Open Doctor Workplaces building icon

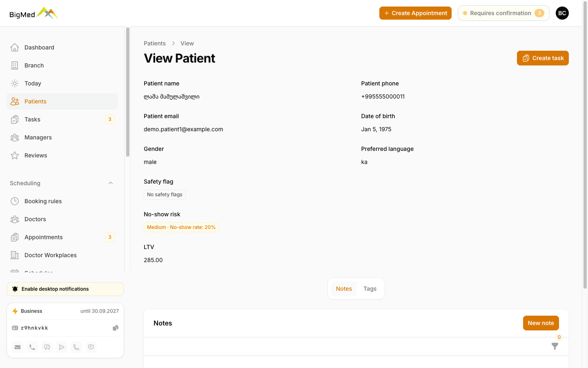click(x=15, y=255)
